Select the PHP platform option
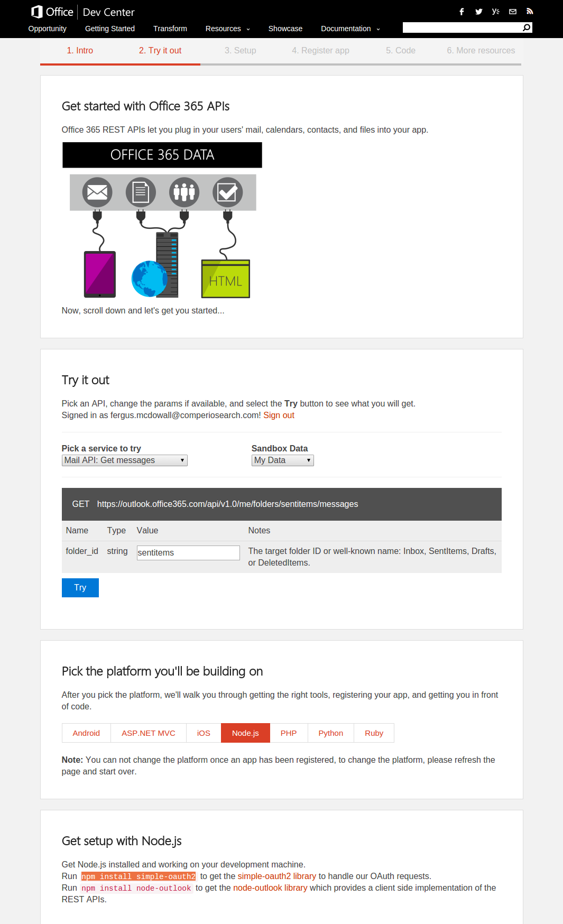The width and height of the screenshot is (563, 924). [x=288, y=733]
